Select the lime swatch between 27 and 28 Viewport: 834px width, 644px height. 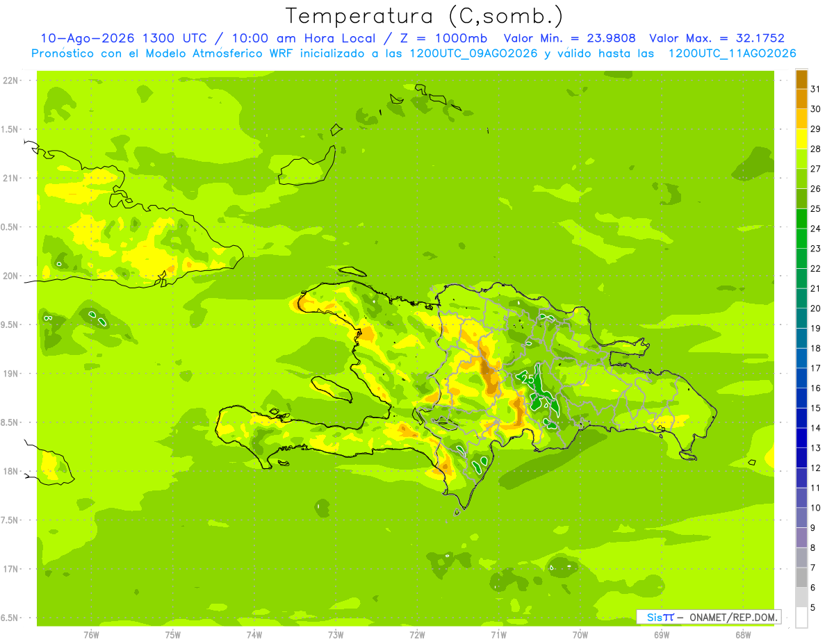(x=801, y=158)
